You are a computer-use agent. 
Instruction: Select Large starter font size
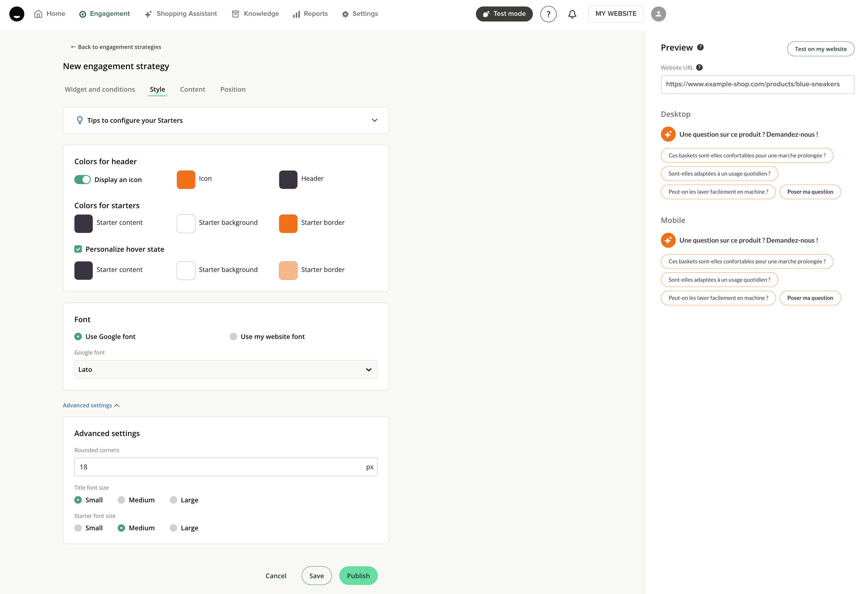point(173,528)
